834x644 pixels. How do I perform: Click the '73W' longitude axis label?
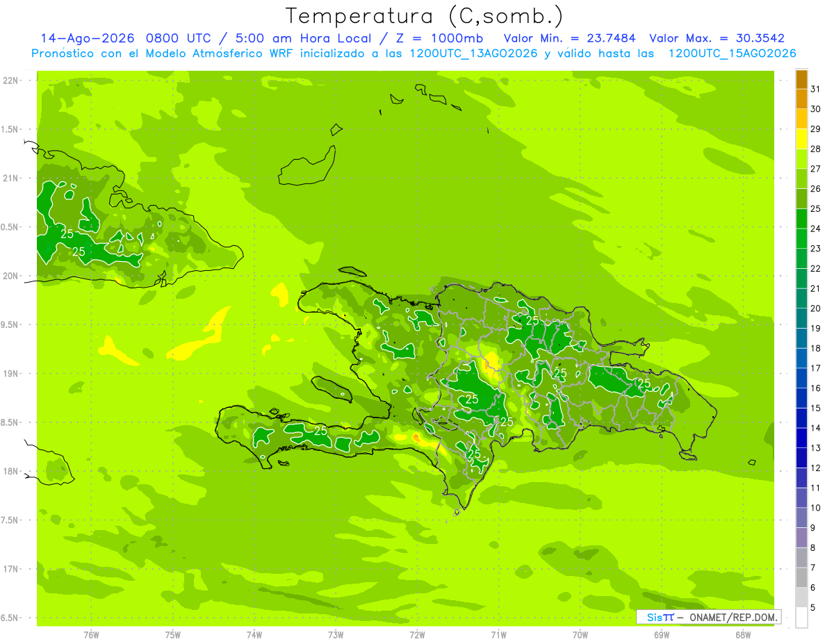pyautogui.click(x=336, y=634)
